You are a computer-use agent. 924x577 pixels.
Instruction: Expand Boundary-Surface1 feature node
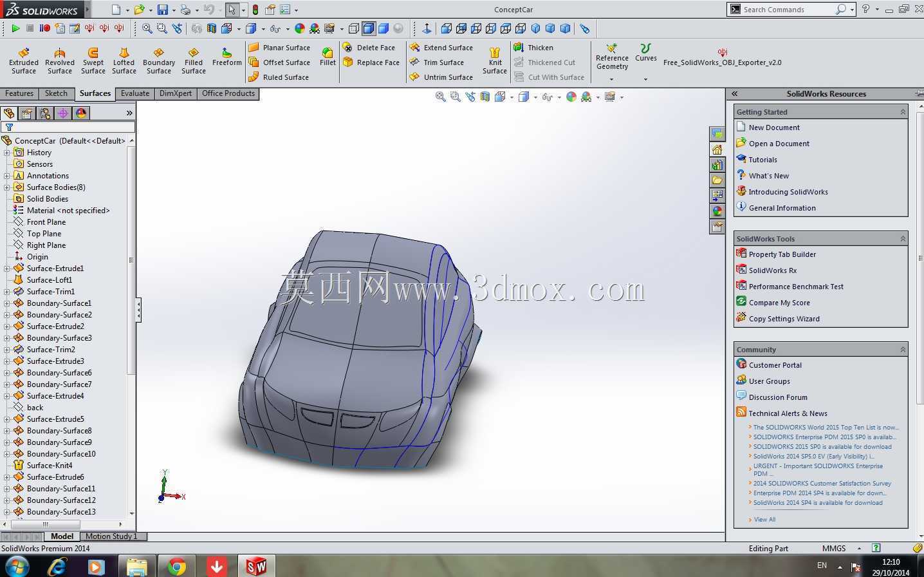pos(6,303)
